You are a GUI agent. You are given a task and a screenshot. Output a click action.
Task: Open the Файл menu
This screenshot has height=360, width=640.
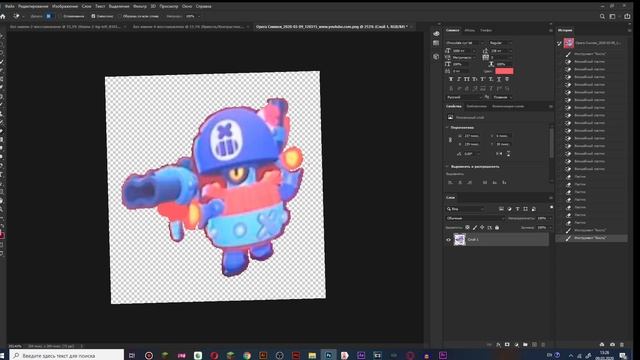[x=10, y=7]
